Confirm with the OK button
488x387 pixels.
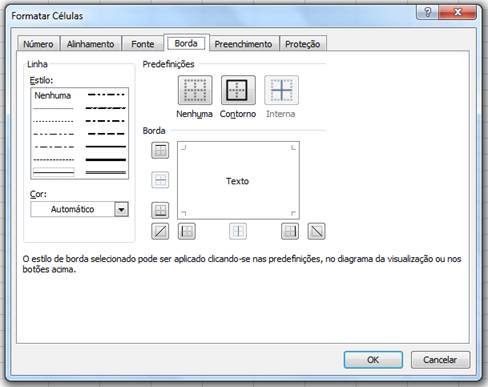[x=373, y=360]
